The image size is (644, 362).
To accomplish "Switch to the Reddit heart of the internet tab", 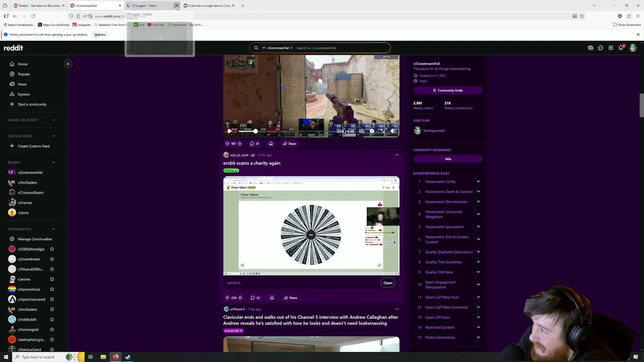I will coord(39,6).
